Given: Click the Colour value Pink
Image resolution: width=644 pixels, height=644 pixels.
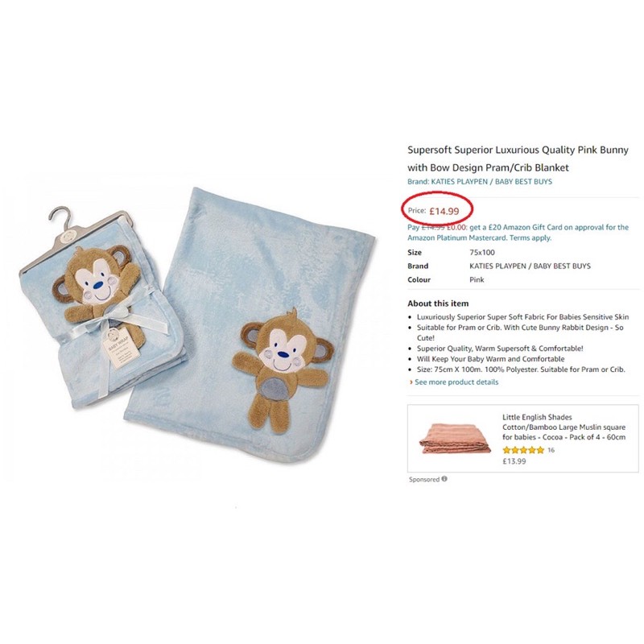Looking at the screenshot, I should 477,279.
